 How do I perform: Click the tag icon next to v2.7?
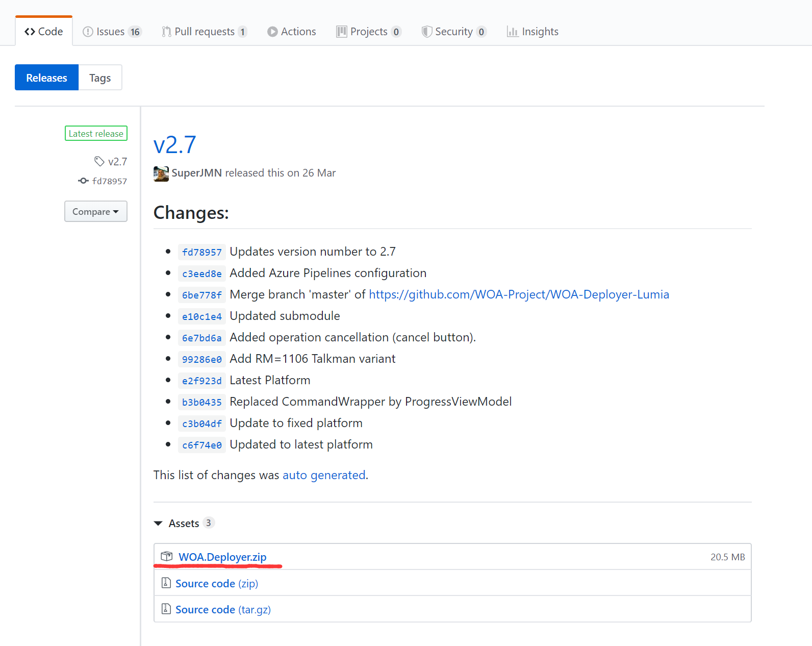point(99,161)
